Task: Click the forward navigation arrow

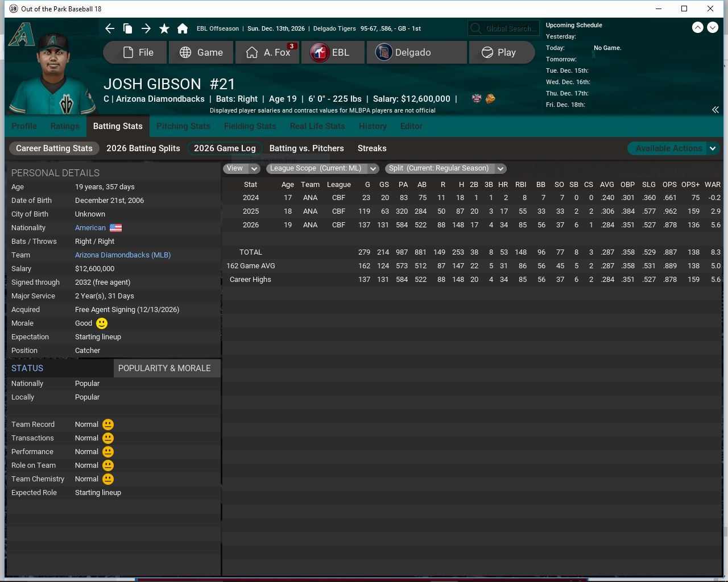Action: [146, 28]
